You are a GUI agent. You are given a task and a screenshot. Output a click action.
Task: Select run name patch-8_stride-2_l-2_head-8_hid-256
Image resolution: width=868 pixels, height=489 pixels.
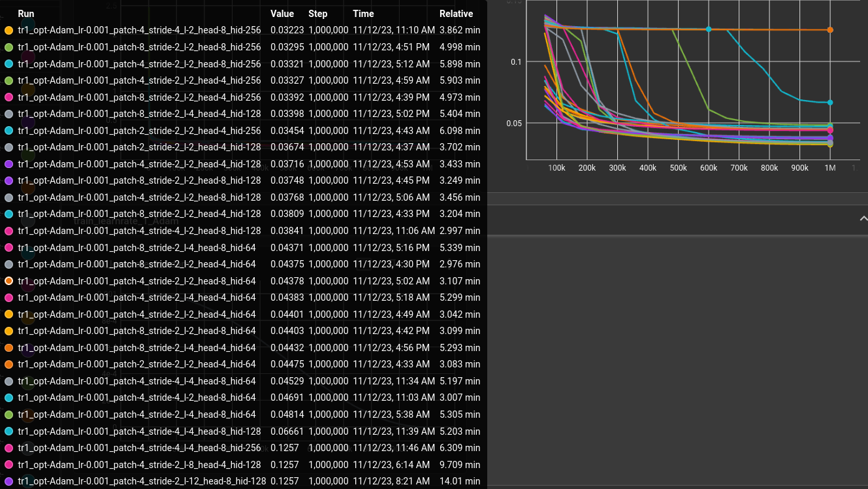pos(139,47)
